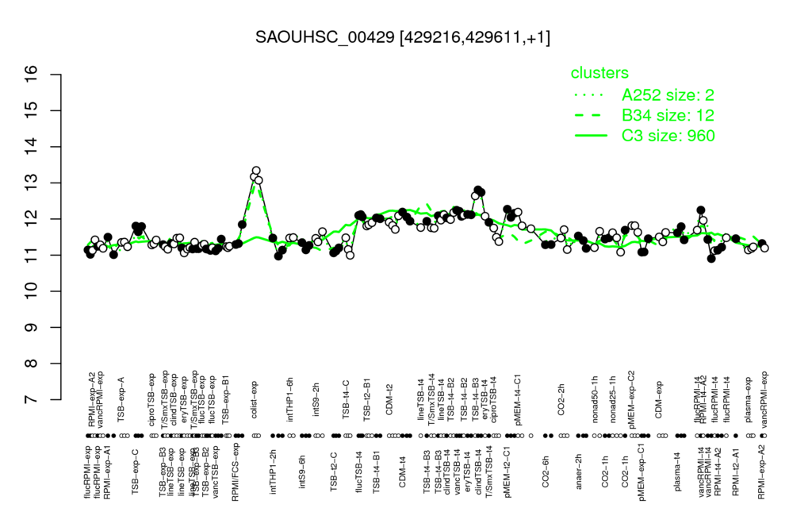Click the y-axis tick label 12
This screenshot has width=812, height=508.
pyautogui.click(x=32, y=219)
